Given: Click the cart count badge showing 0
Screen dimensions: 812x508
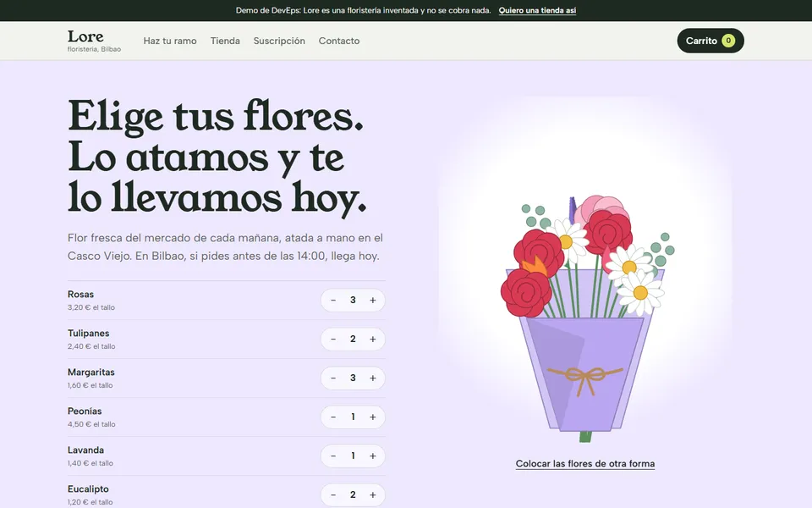Looking at the screenshot, I should point(728,41).
